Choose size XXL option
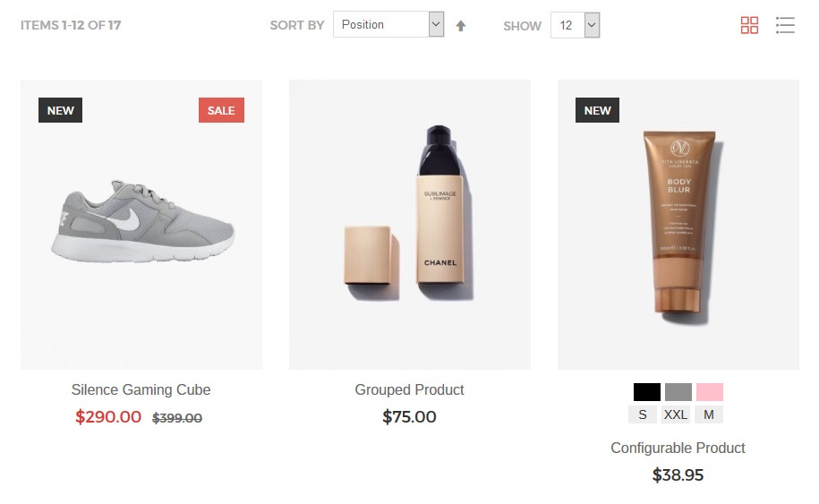The height and width of the screenshot is (504, 819). click(676, 414)
